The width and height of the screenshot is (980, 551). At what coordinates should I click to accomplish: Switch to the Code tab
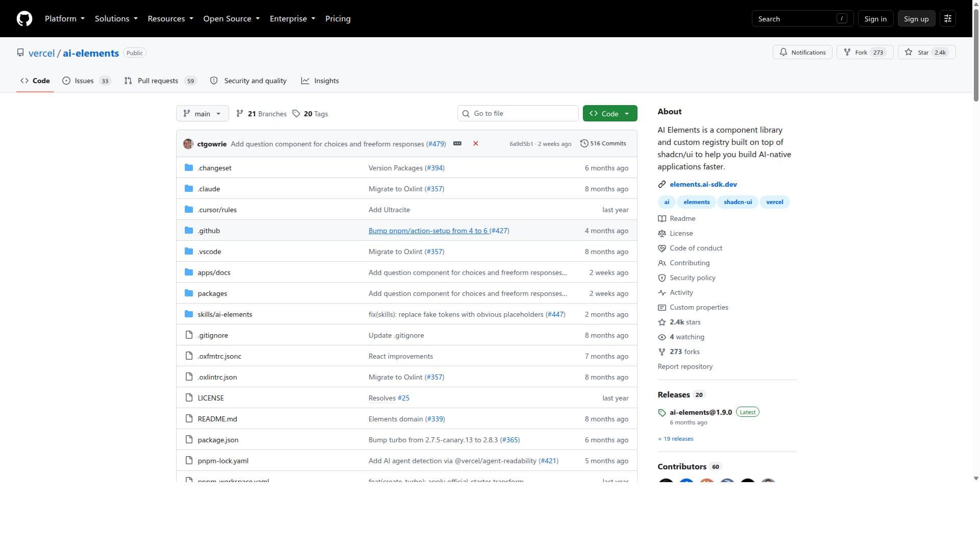click(x=35, y=81)
